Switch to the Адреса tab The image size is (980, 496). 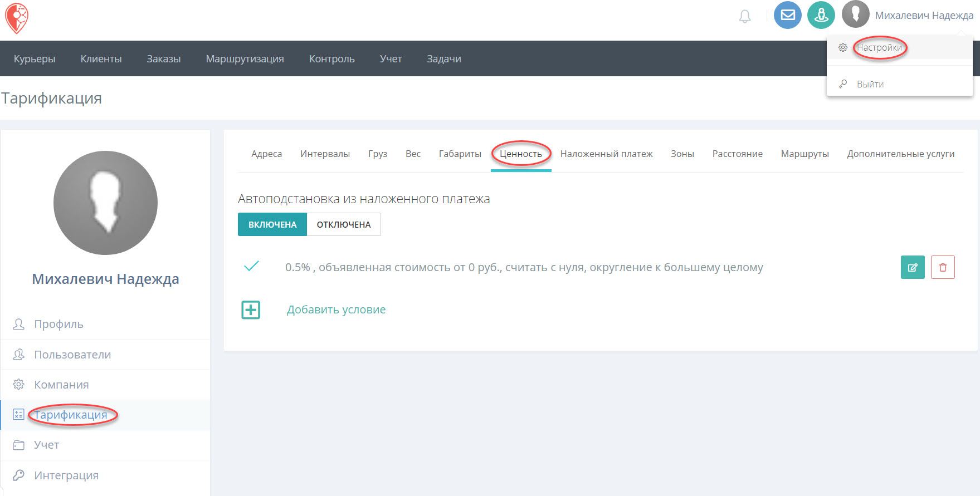click(x=266, y=154)
